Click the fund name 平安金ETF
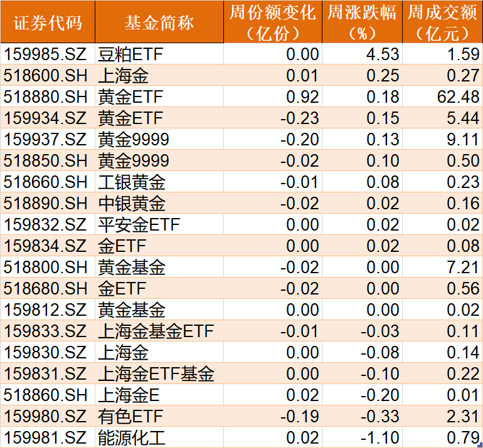 click(139, 224)
